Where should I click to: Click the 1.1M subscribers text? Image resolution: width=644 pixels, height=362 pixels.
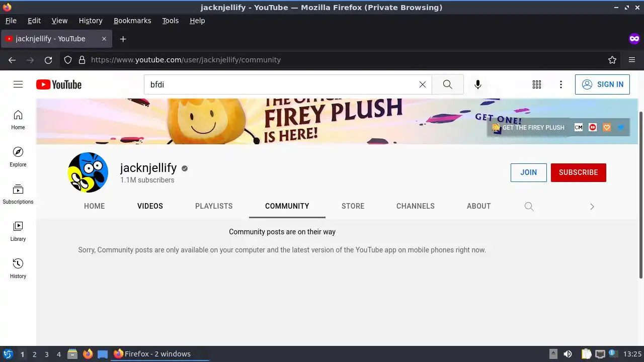click(x=147, y=180)
